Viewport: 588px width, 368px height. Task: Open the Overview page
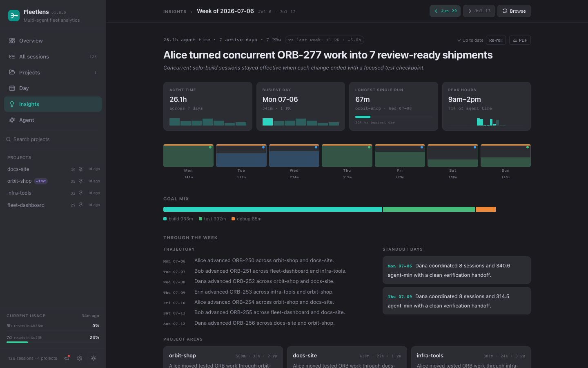coord(53,41)
